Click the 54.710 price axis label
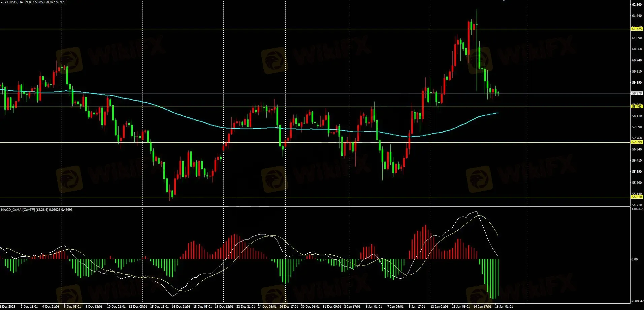Screen dimensions: 644x310 [637, 205]
